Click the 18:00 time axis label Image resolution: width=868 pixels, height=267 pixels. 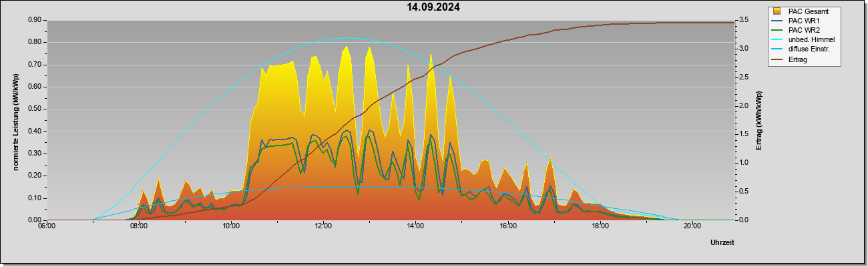pos(600,226)
